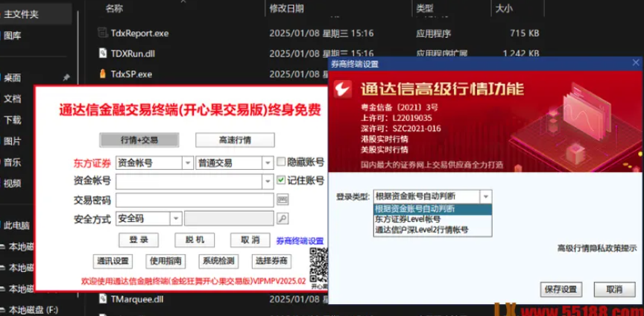
Task: Close the 券商终端设置 dialog
Action: tap(636, 63)
